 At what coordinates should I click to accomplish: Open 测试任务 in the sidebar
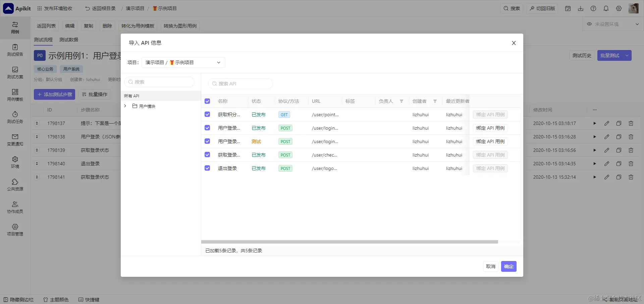15,118
